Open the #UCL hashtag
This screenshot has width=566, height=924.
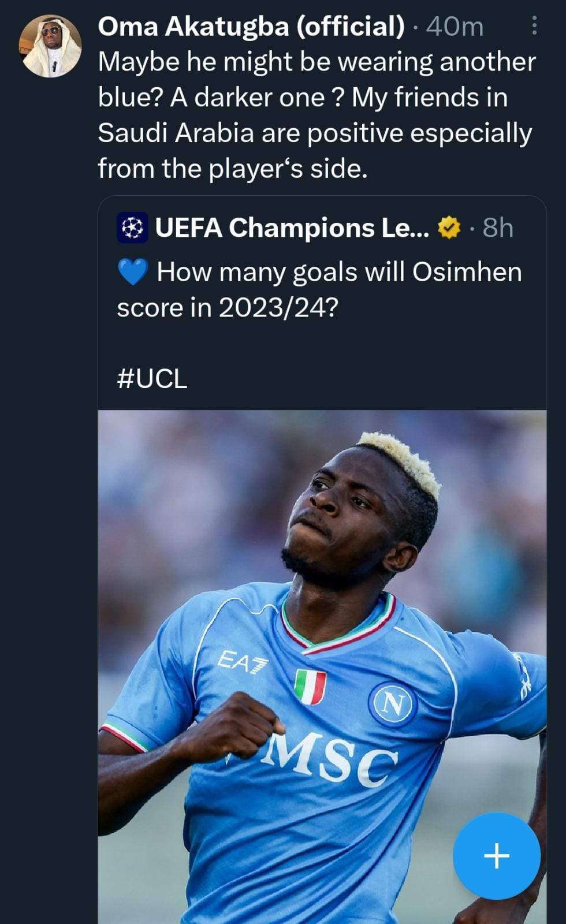coord(152,379)
